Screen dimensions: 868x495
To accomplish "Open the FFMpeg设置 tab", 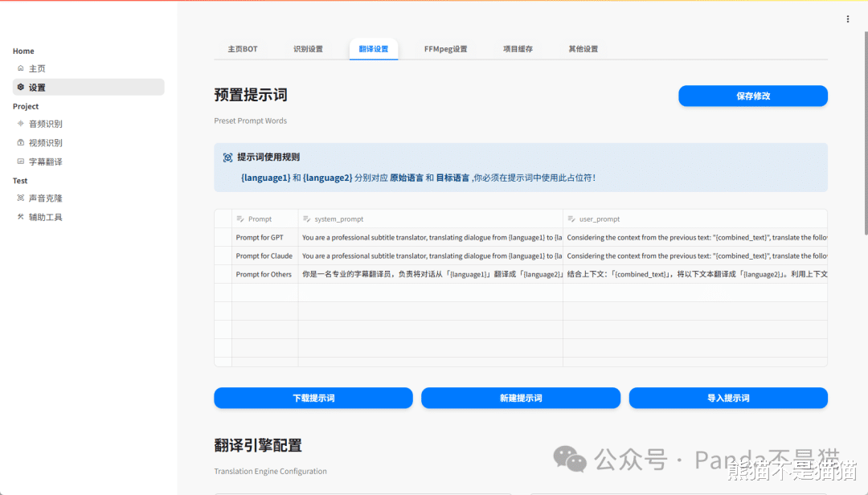I will coord(445,49).
